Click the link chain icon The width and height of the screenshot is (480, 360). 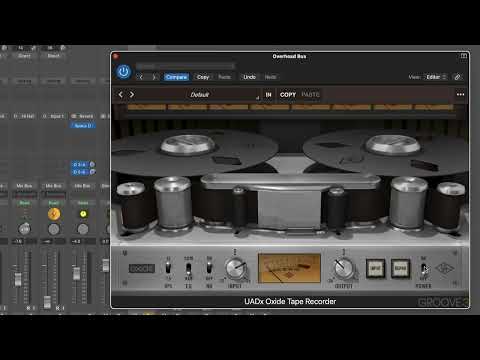tap(458, 77)
